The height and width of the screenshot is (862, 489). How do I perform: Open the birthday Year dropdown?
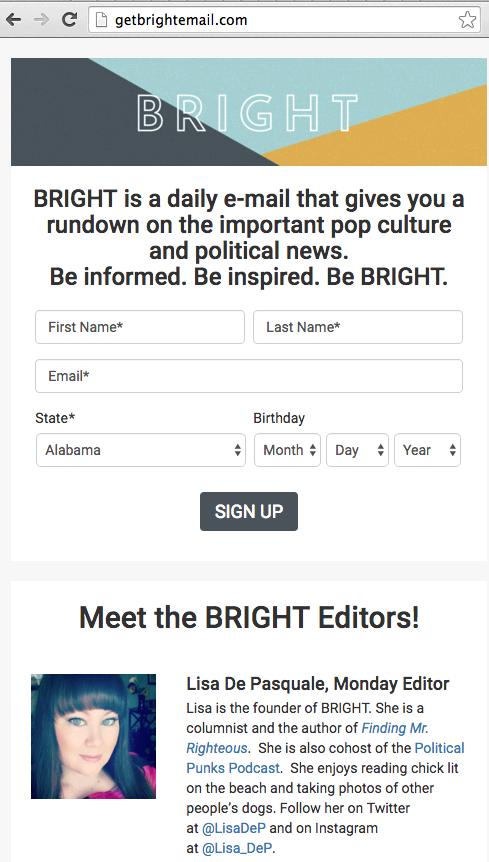(427, 450)
